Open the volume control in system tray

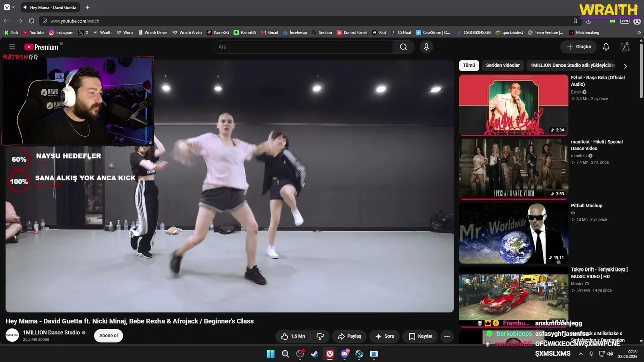tap(610, 354)
